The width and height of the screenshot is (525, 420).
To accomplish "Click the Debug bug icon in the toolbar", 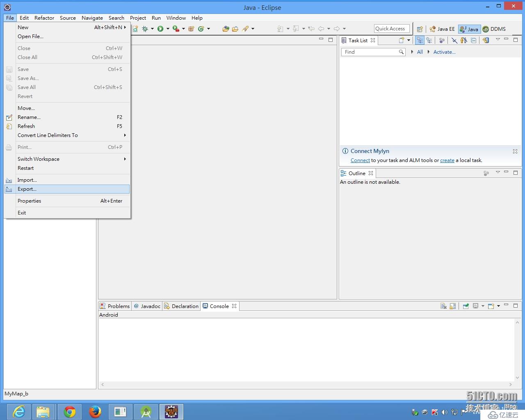I will 145,29.
